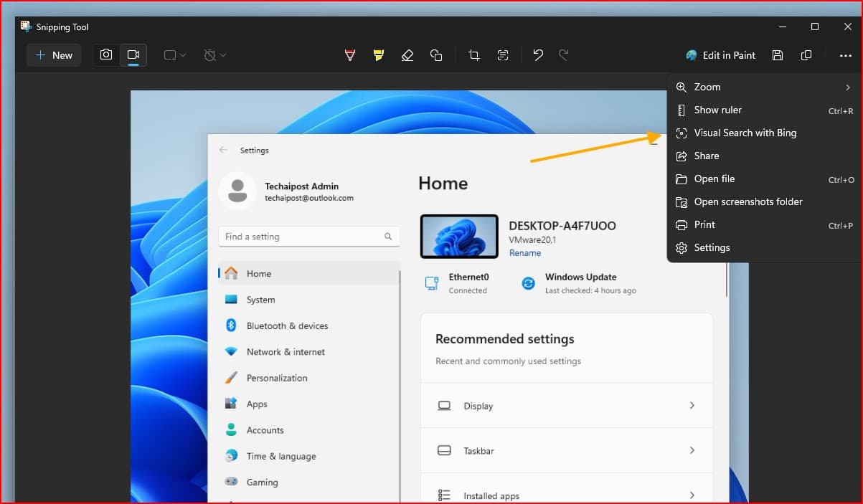Open the shapes tool

pyautogui.click(x=436, y=55)
